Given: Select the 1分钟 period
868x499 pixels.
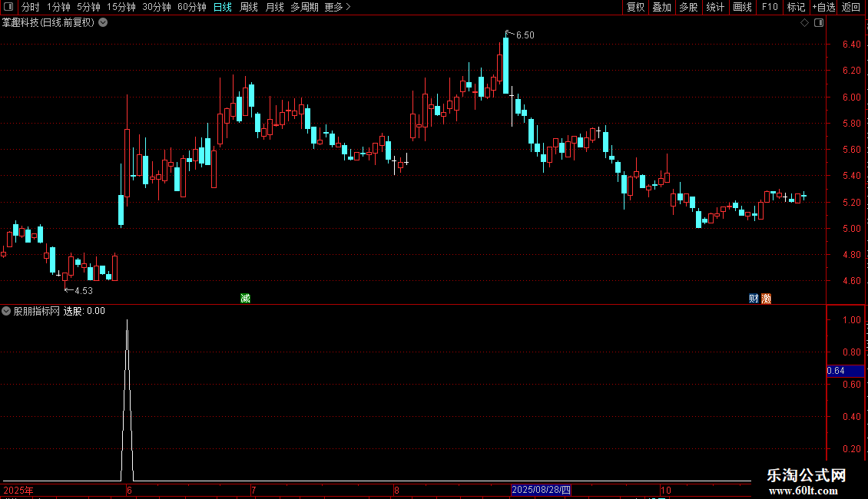Looking at the screenshot, I should [58, 7].
